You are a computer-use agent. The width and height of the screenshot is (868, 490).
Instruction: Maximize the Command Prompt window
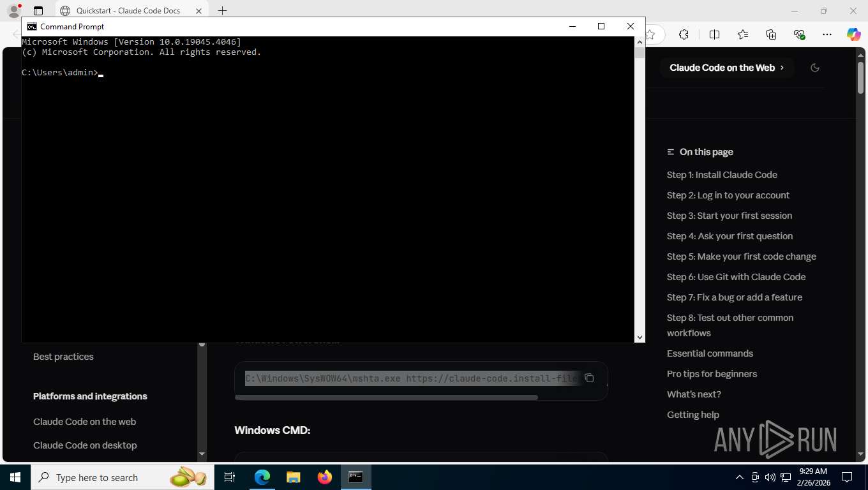coord(601,26)
